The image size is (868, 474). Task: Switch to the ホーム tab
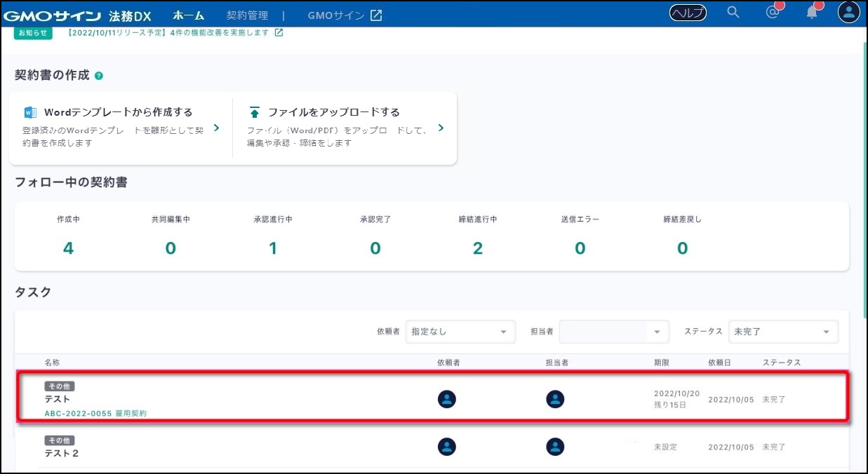[188, 15]
